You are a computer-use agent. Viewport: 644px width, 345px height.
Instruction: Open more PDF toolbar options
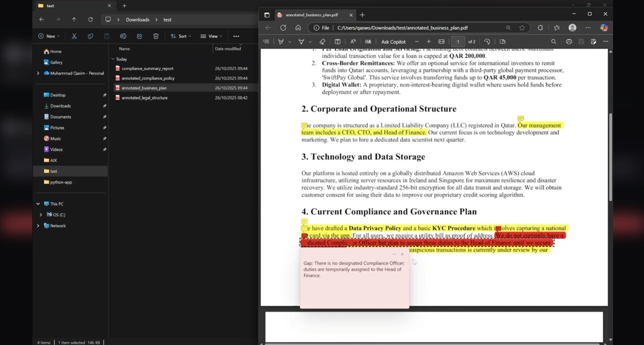(x=606, y=42)
